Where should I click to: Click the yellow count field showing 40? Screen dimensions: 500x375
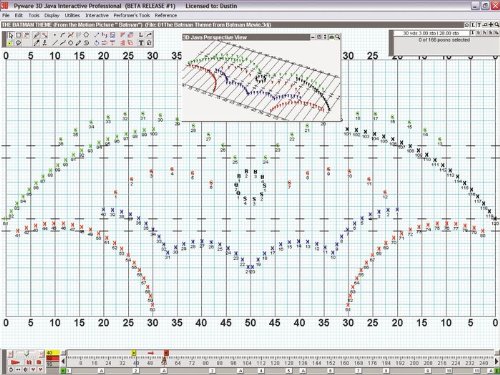click(53, 352)
